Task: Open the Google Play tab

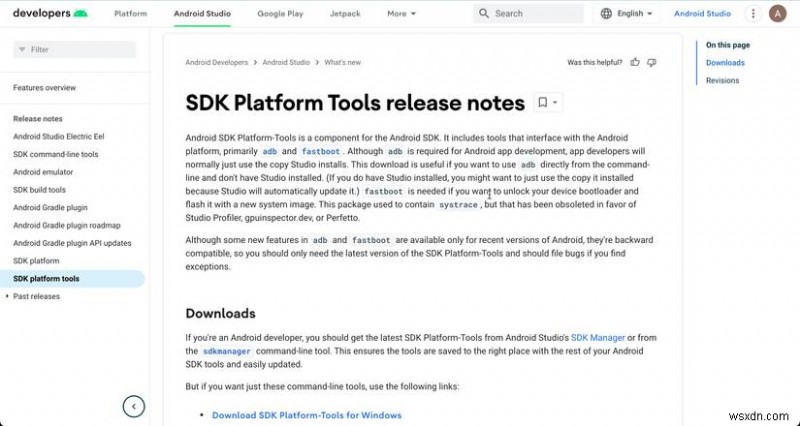Action: [280, 14]
